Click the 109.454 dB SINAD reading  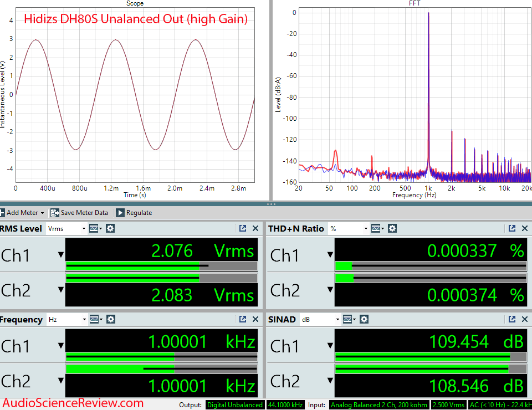477,341
